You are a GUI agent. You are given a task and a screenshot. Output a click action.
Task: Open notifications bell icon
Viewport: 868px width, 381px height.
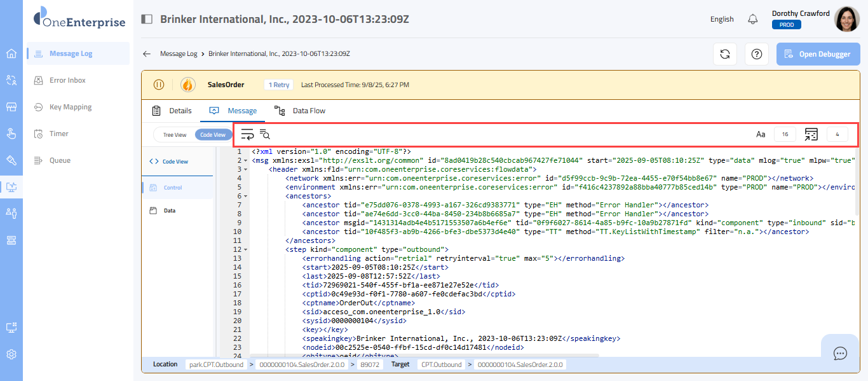753,19
